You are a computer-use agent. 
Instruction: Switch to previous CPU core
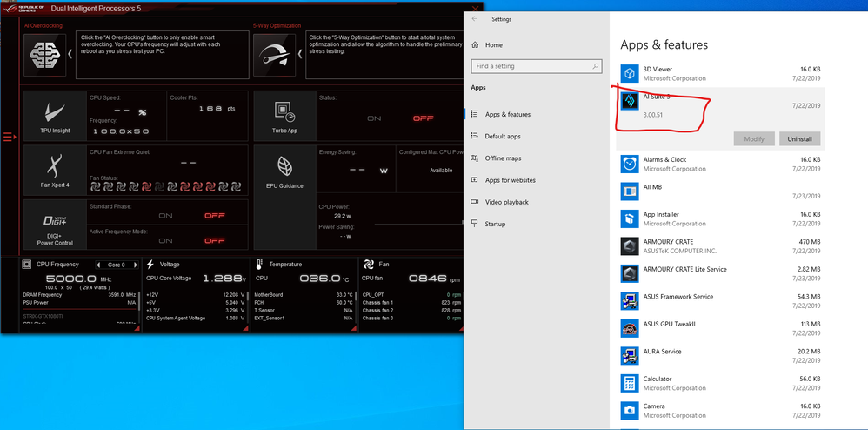pos(99,265)
